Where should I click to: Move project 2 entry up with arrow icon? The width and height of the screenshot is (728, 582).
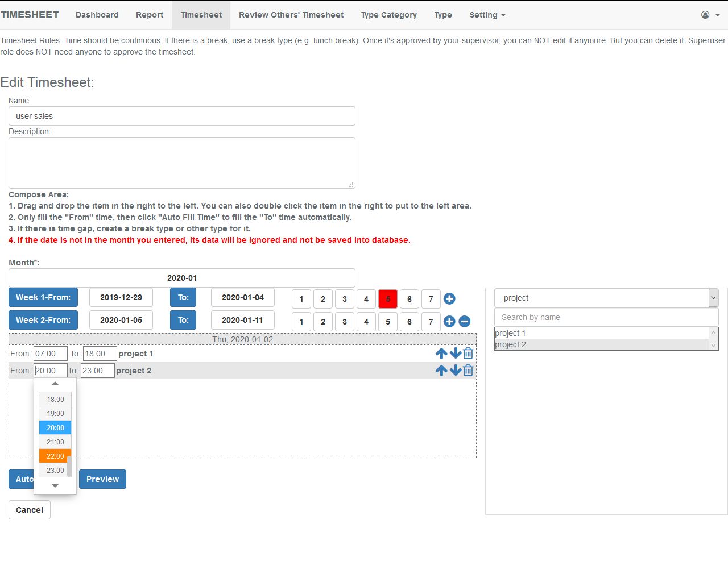point(441,370)
